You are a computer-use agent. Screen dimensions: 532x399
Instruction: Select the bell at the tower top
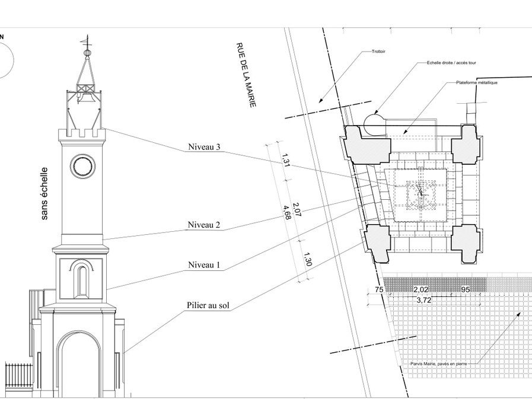[x=83, y=97]
